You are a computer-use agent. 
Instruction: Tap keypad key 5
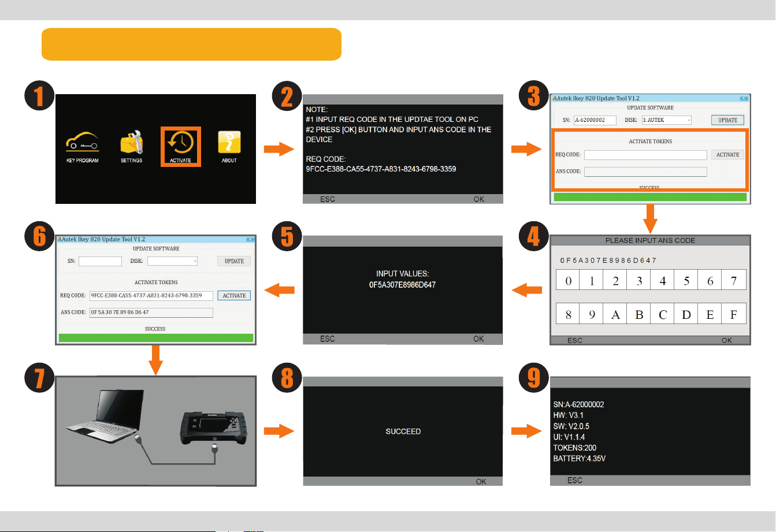[686, 280]
